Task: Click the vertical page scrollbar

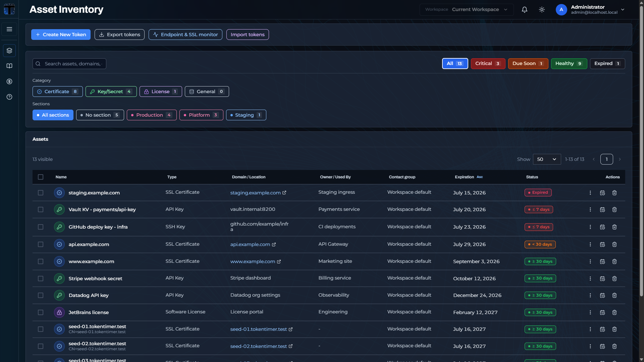Action: point(641,151)
